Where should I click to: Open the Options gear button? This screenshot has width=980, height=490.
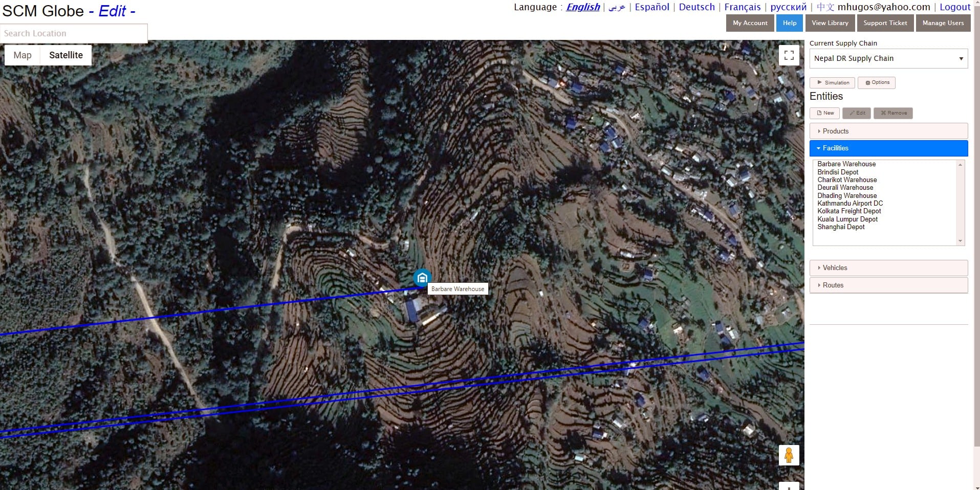877,82
